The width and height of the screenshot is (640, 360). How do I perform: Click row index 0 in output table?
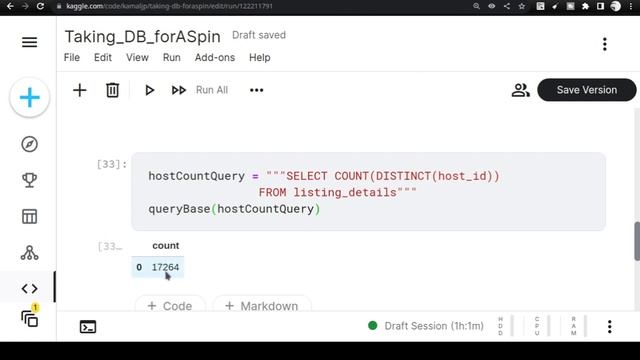click(x=139, y=267)
